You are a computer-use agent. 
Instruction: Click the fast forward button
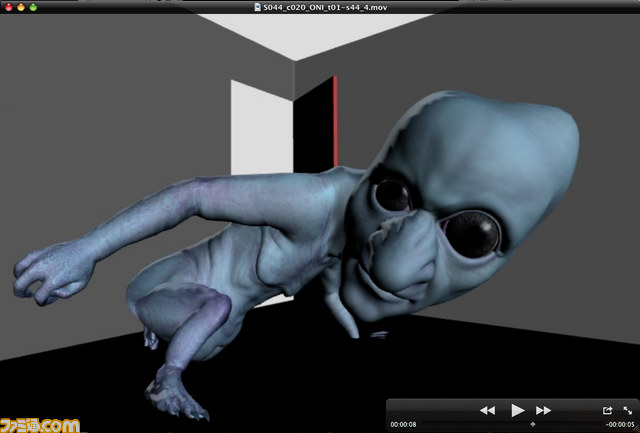tap(543, 411)
